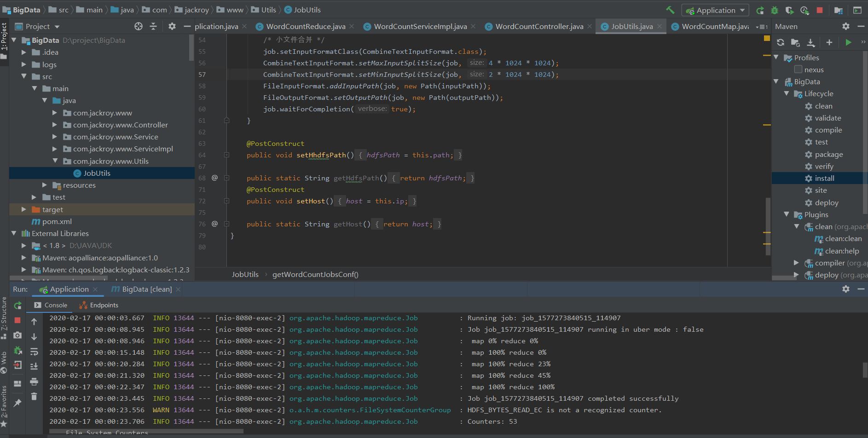This screenshot has height=438, width=868.
Task: Expand the logs folder
Action: coord(23,64)
